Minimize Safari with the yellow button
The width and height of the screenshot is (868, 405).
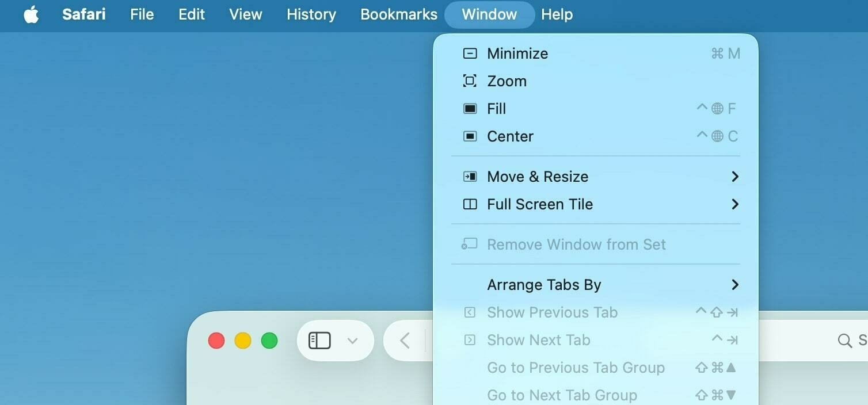(x=243, y=341)
